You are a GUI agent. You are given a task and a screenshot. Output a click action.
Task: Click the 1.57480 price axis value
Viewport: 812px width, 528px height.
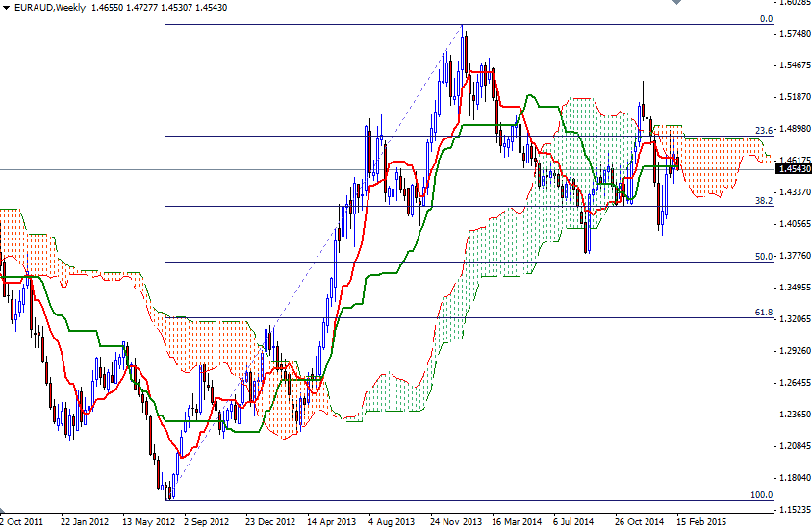(795, 34)
